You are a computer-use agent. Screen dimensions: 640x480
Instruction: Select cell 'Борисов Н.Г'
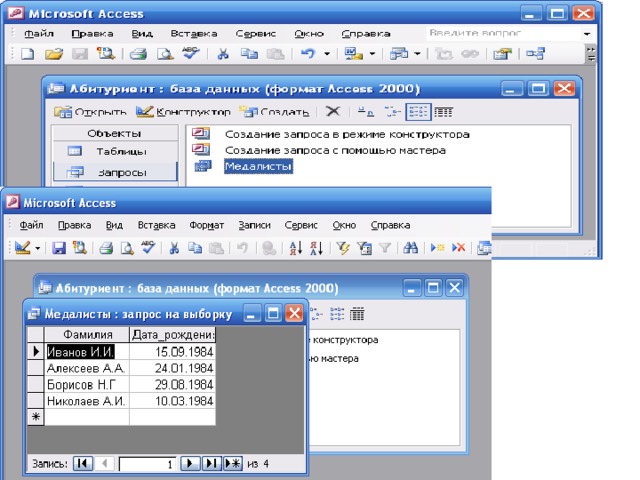click(87, 384)
